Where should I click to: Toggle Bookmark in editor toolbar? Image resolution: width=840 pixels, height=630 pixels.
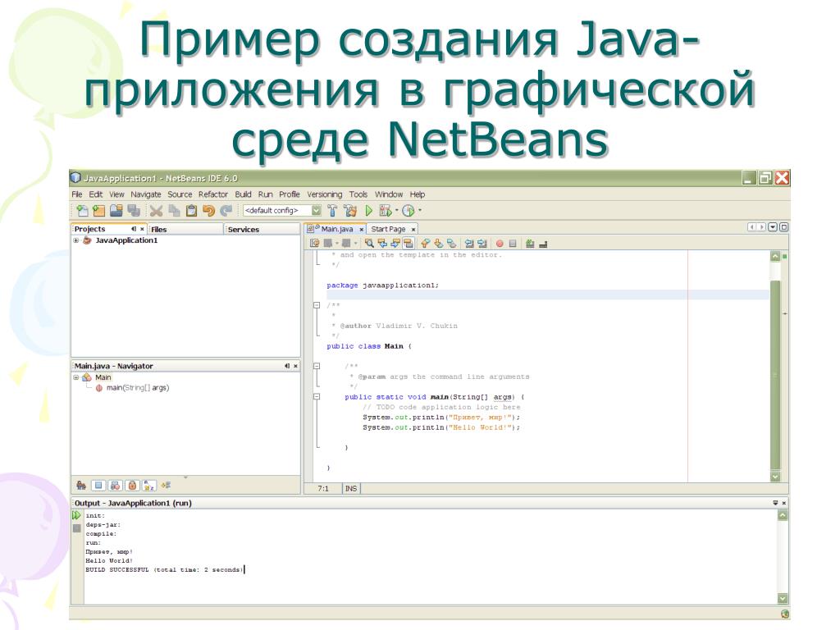[x=452, y=243]
